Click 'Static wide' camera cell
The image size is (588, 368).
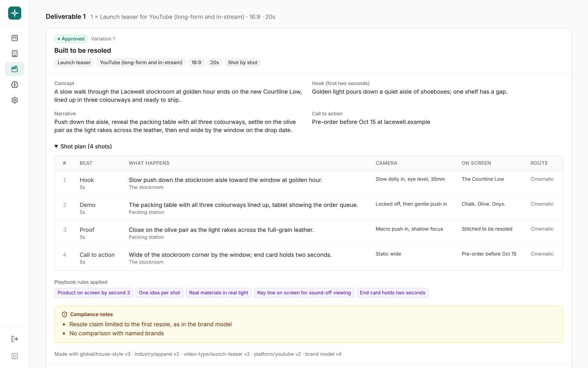pyautogui.click(x=388, y=254)
